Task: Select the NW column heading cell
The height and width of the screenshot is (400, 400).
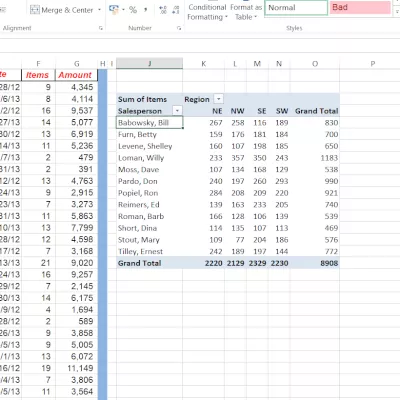Action: [235, 111]
